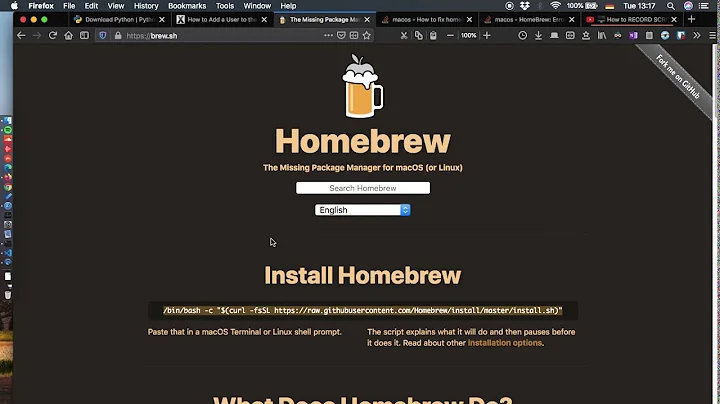This screenshot has width=720, height=404.
Task: Open the Firefox hamburger menu
Action: tap(712, 35)
